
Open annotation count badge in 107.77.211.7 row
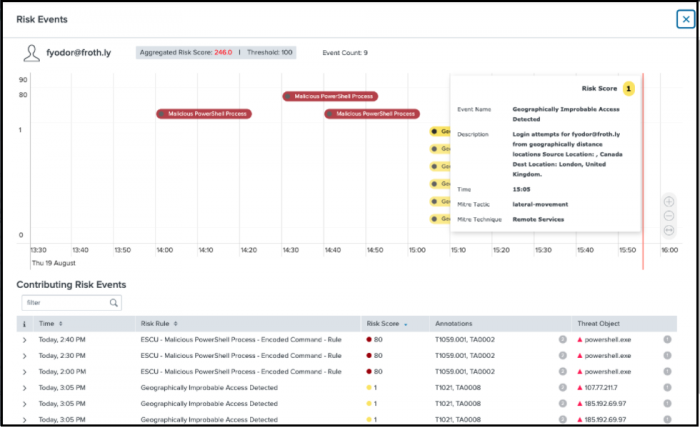point(562,388)
